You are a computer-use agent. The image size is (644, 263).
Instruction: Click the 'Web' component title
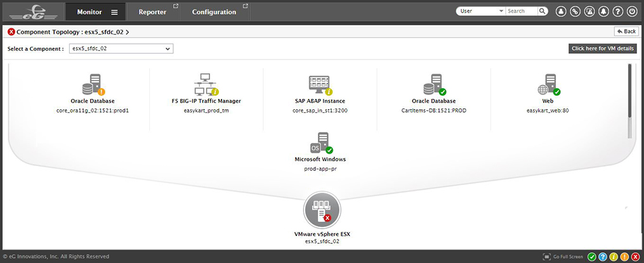coord(548,101)
